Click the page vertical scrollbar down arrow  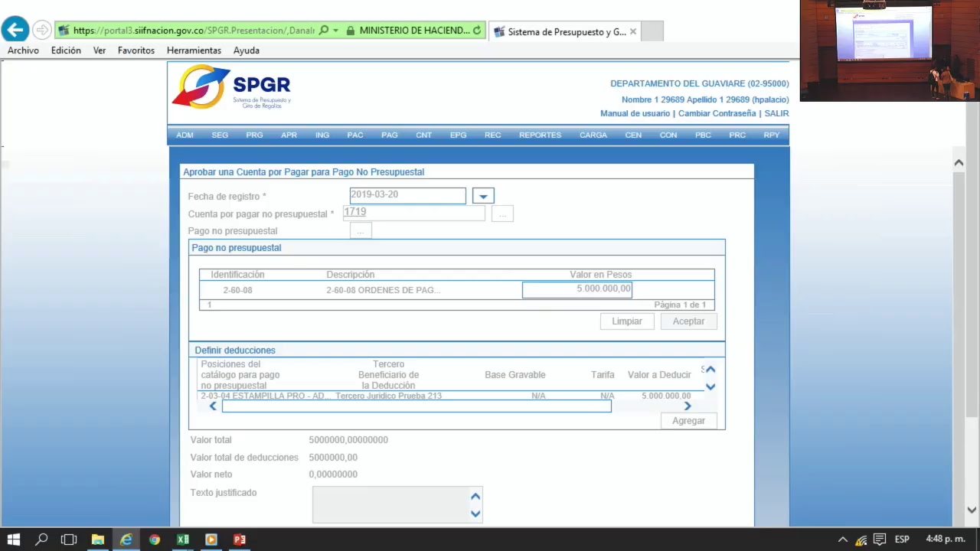coord(972,510)
